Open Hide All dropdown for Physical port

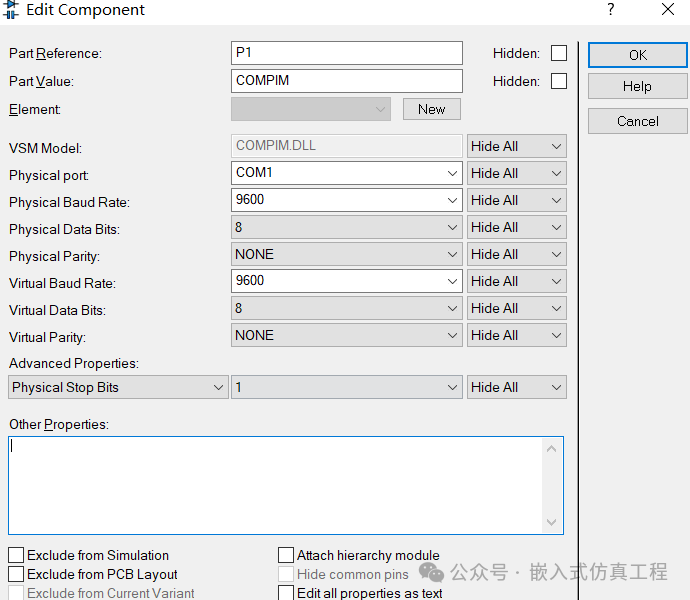click(x=517, y=173)
